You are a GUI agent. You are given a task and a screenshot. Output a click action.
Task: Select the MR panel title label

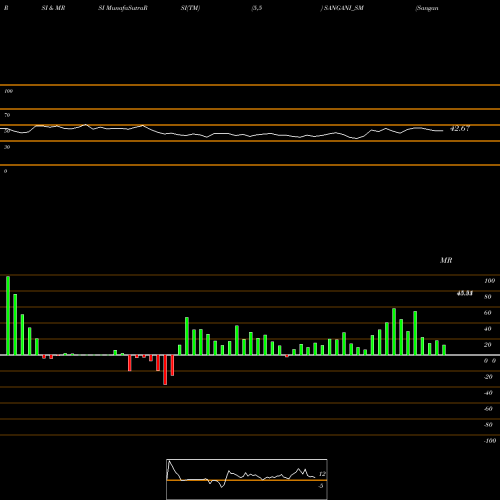point(446,260)
